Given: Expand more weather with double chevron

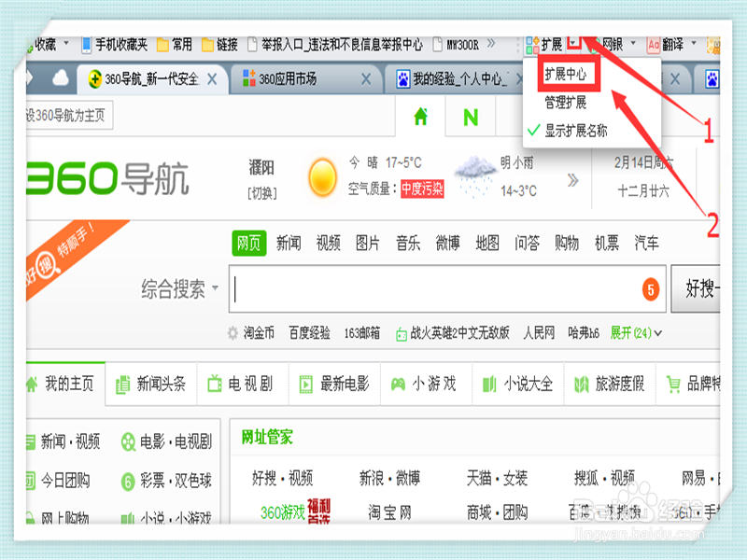Looking at the screenshot, I should 572,180.
